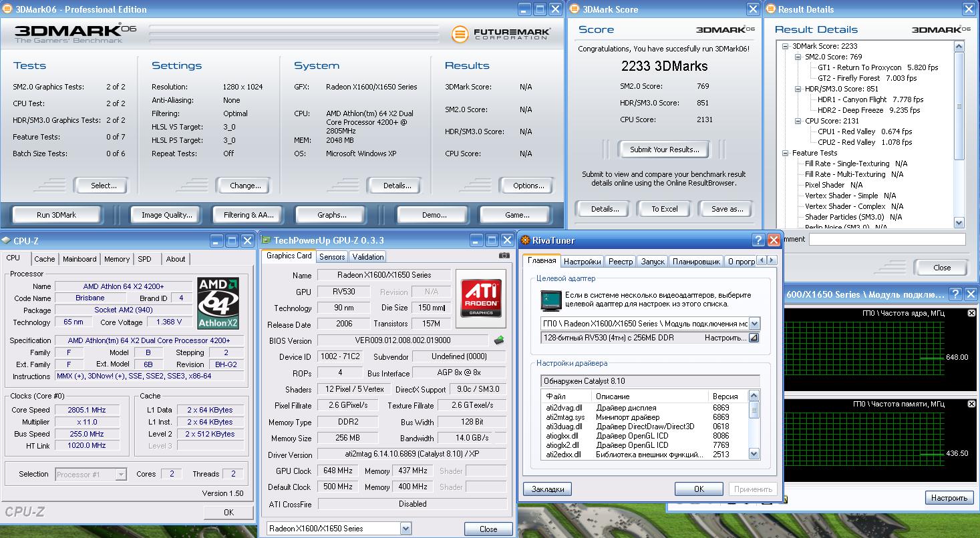Click the RivaTuner title bar help icon
Image resolution: width=980 pixels, height=538 pixels.
point(759,240)
